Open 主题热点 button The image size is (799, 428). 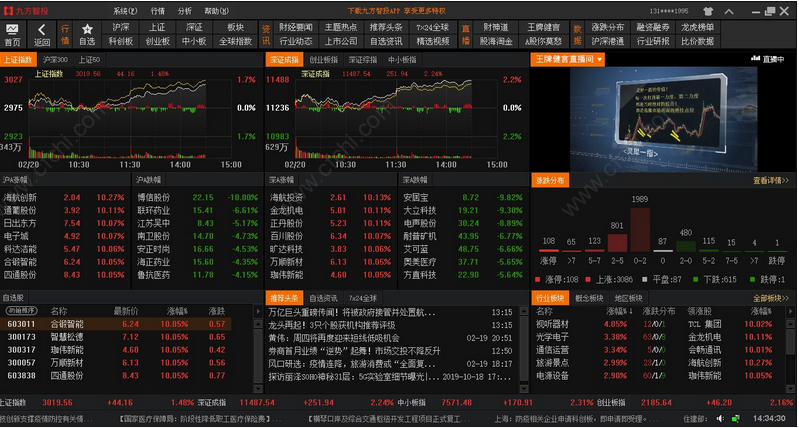[x=340, y=28]
